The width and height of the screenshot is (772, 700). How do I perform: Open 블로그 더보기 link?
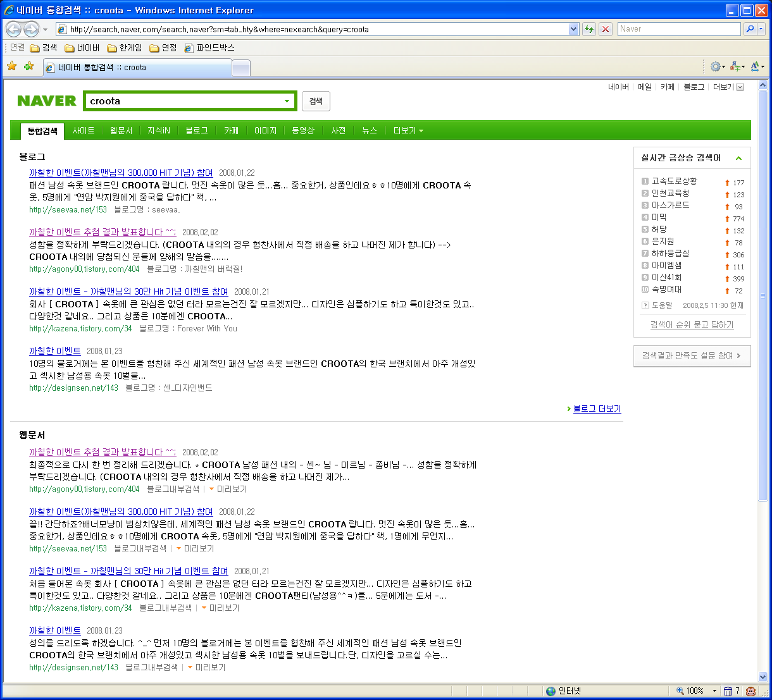pyautogui.click(x=597, y=409)
